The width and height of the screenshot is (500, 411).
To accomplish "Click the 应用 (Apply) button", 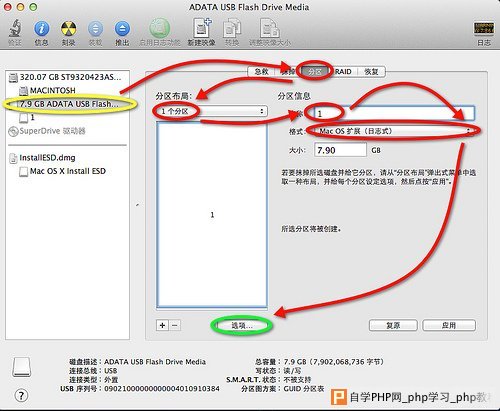I will click(449, 325).
